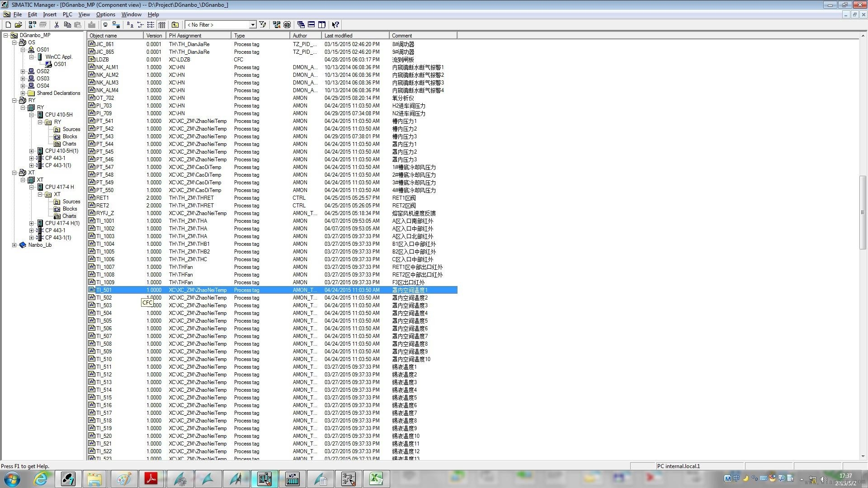Arrange windows horizontally via toolbar
Viewport: 868px width, 488px height.
point(311,25)
